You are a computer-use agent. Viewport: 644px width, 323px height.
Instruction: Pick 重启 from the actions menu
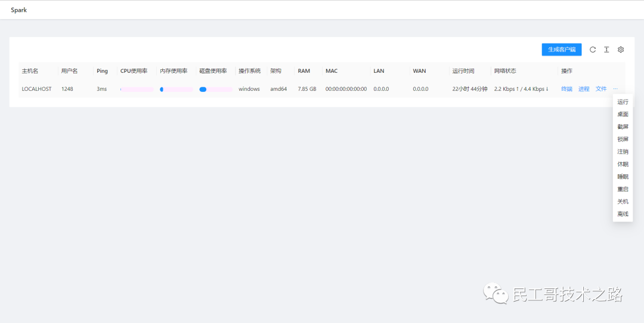(623, 189)
